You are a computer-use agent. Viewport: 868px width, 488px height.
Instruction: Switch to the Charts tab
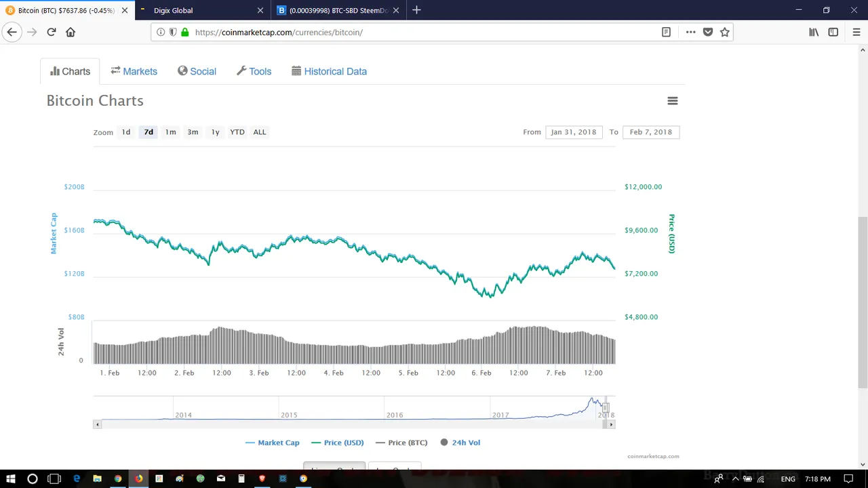(70, 71)
